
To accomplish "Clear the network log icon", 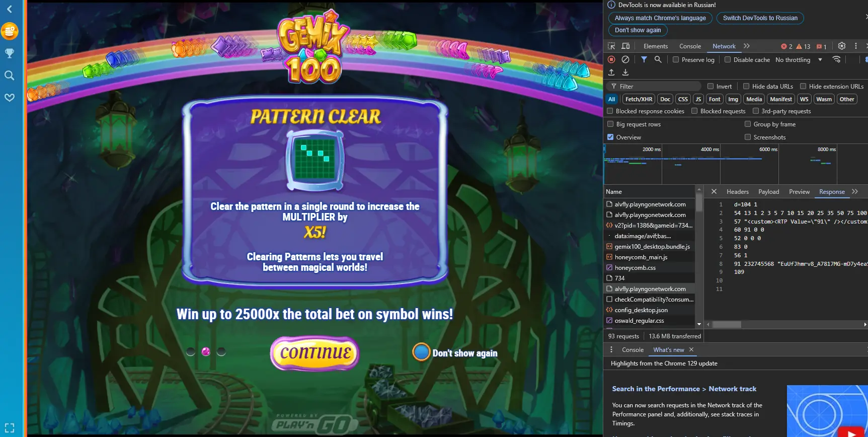I will [625, 59].
